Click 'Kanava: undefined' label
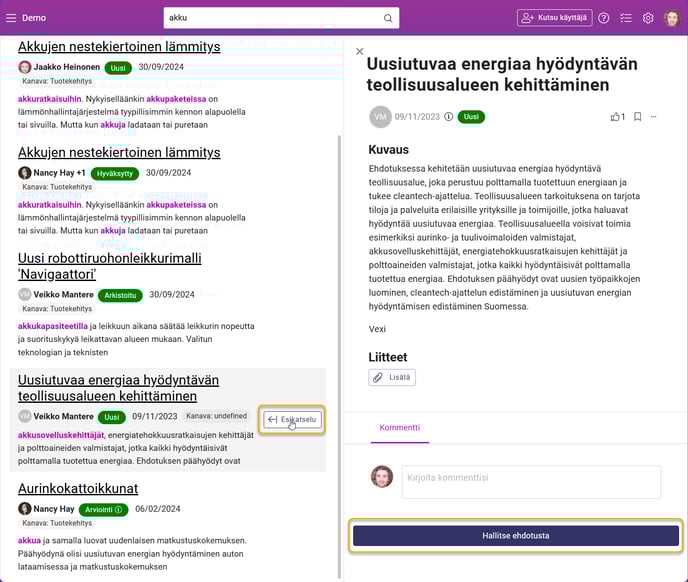Viewport: 688px width, 582px height. coord(216,416)
